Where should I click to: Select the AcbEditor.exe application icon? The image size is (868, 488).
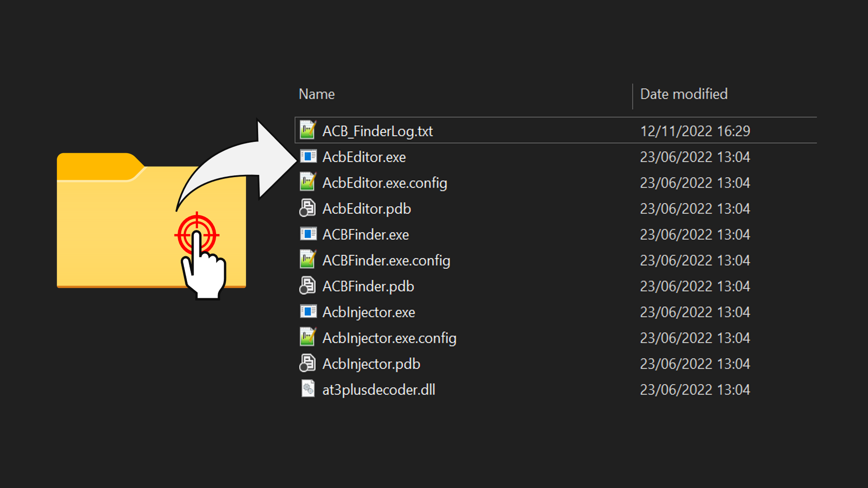point(308,156)
